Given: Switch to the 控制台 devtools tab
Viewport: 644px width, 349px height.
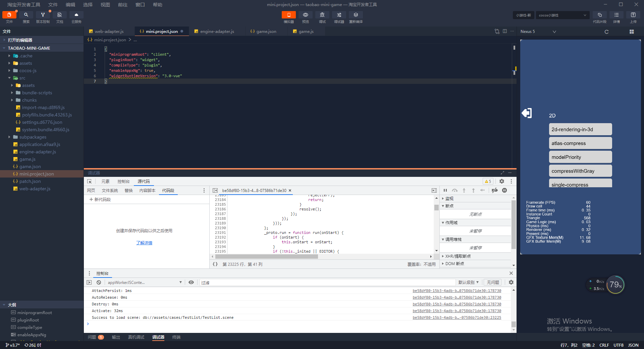Looking at the screenshot, I should tap(123, 182).
